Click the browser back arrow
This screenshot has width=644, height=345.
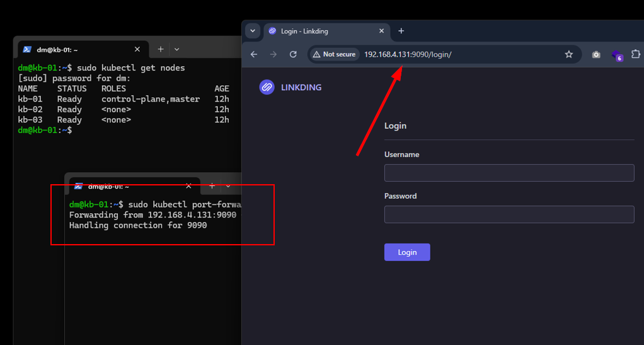(x=254, y=54)
